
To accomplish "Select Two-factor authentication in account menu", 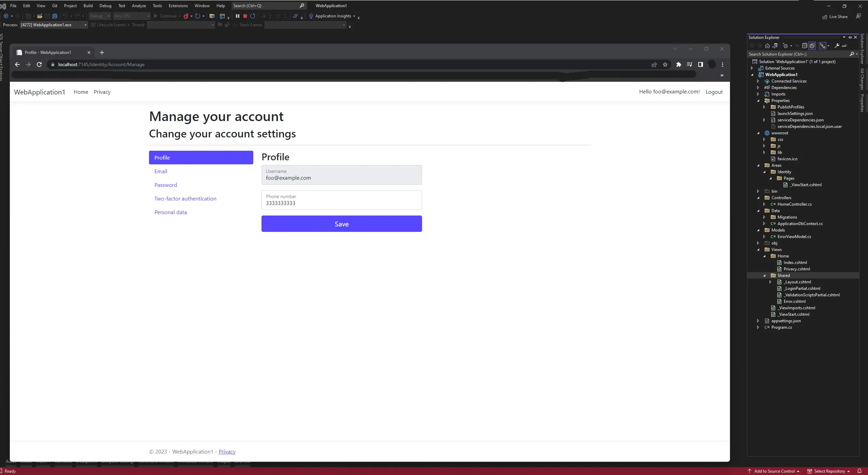I will click(185, 198).
